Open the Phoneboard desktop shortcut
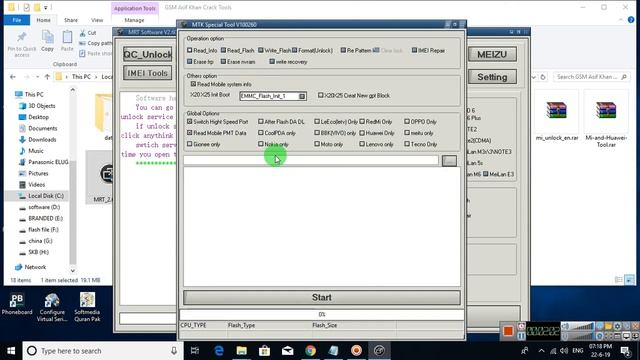The image size is (640, 360). pos(17,304)
